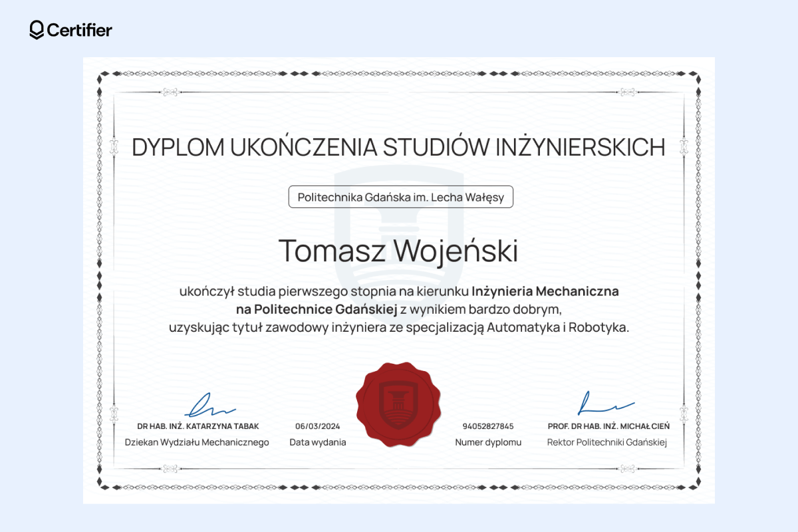Click the "Data wydania" label

(x=318, y=442)
